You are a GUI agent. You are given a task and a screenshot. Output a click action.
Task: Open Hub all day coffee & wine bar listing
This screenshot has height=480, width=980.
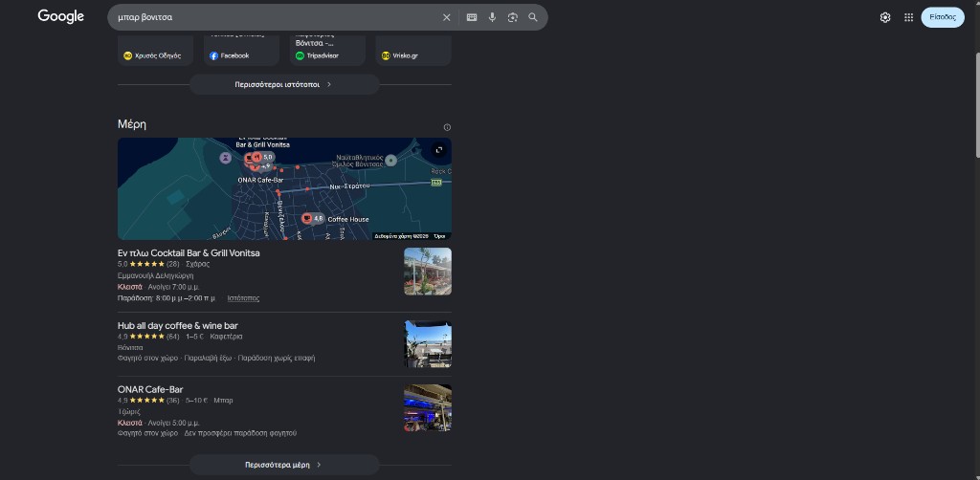pyautogui.click(x=177, y=326)
